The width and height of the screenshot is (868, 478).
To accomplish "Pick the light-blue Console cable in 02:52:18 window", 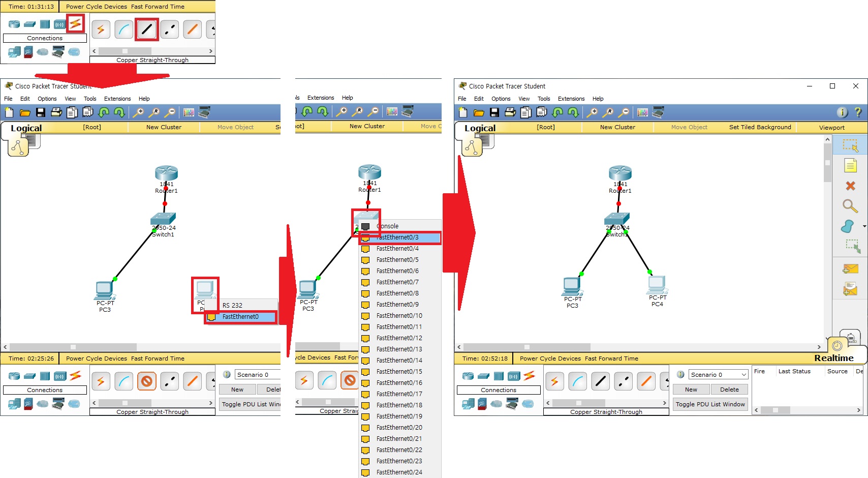I will [x=577, y=381].
